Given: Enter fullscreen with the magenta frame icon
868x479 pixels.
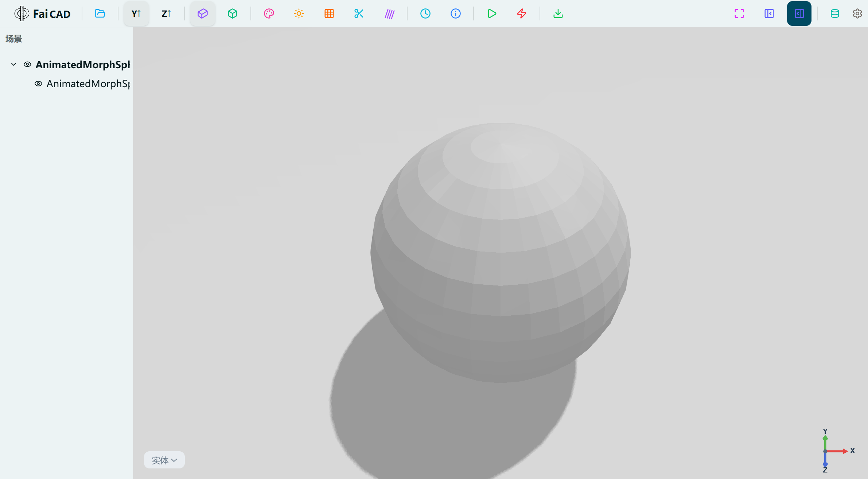Looking at the screenshot, I should coord(739,13).
